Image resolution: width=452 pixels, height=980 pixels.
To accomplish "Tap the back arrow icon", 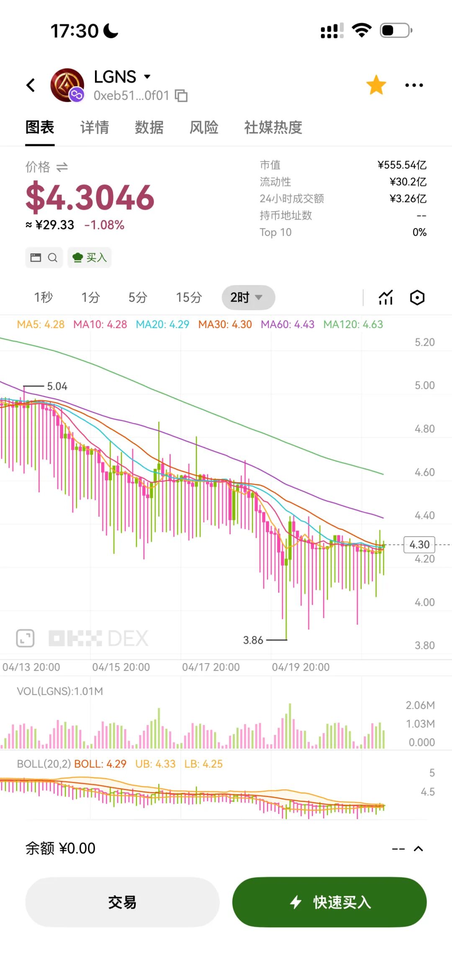I will (x=31, y=85).
